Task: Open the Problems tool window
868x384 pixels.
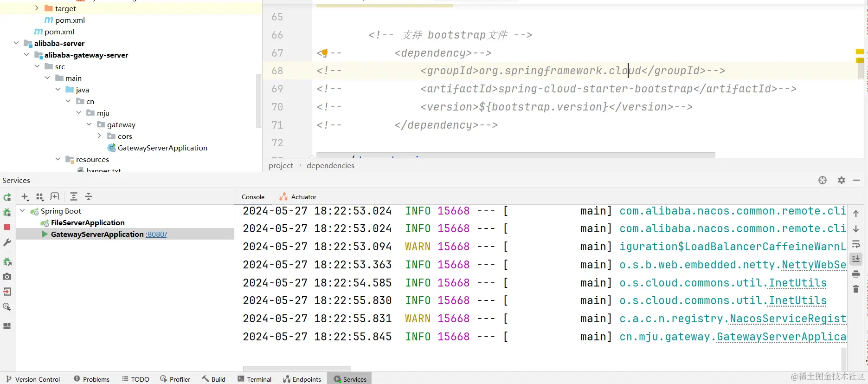Action: (91, 379)
